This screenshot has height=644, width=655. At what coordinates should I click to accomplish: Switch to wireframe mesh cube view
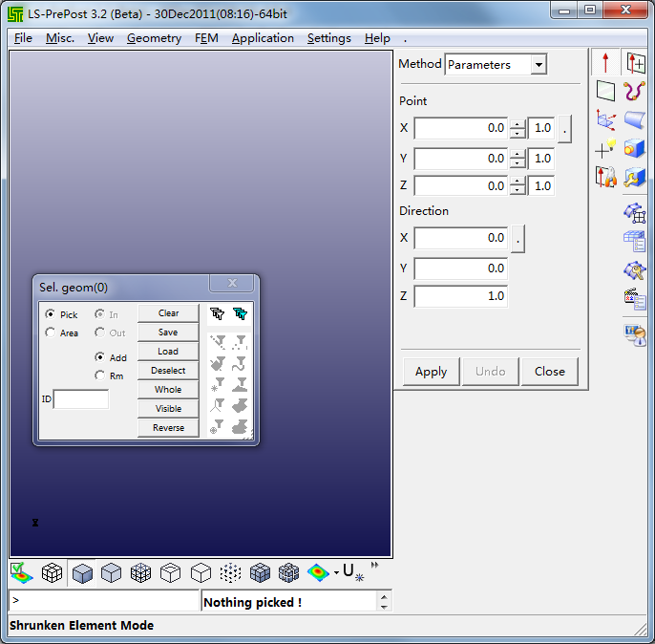coord(52,572)
